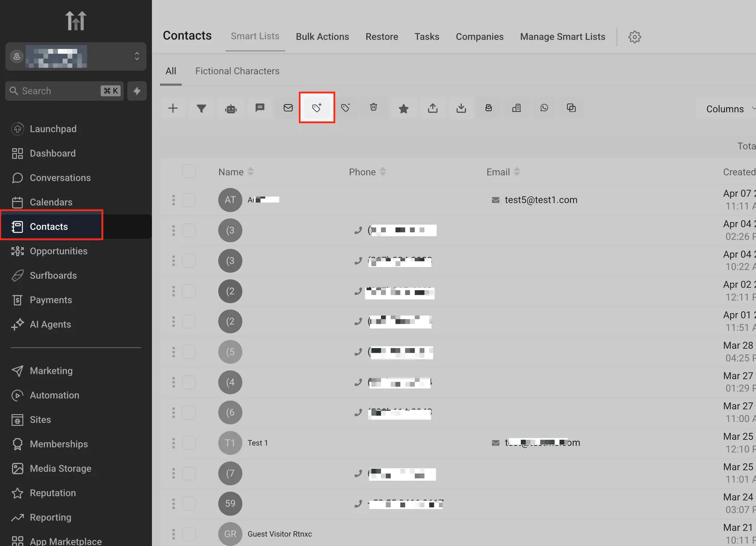Select Contacts in the sidebar
The image size is (756, 546).
coord(49,226)
